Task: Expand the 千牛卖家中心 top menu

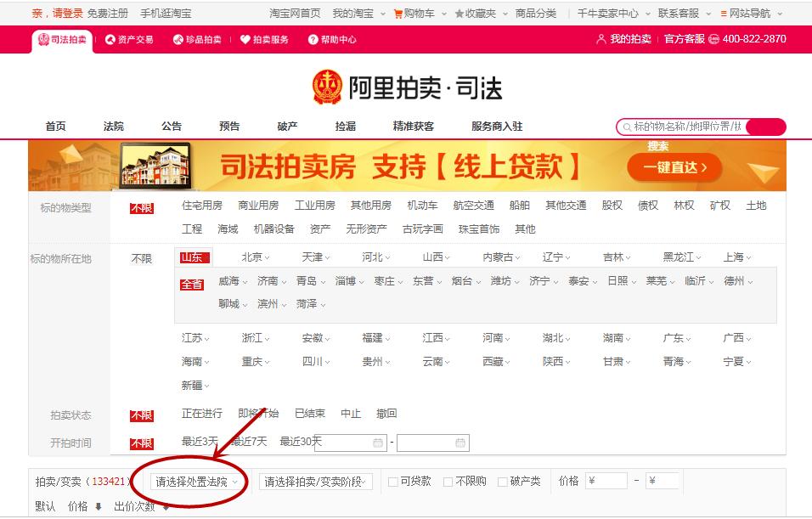Action: click(613, 14)
